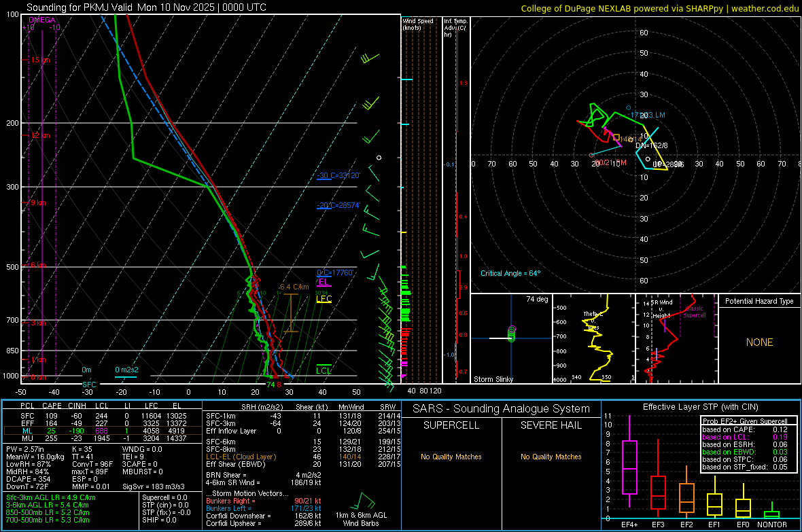The image size is (802, 532).
Task: Click the SARS - Sounding Analogue System title
Action: pos(502,408)
